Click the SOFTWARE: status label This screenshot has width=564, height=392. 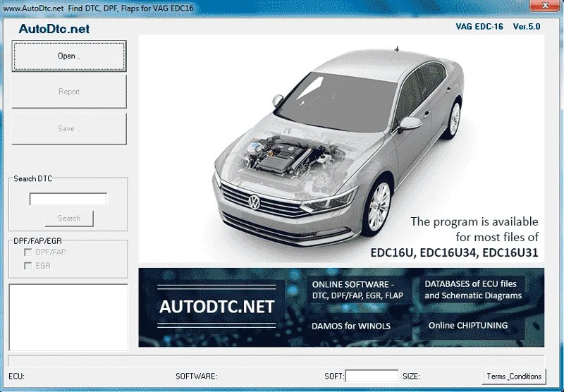click(x=197, y=376)
